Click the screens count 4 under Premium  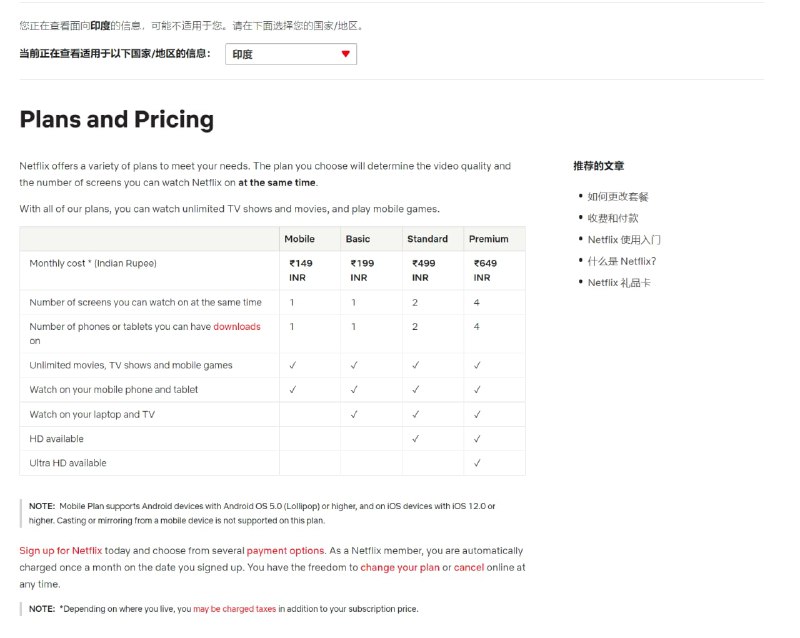pyautogui.click(x=477, y=302)
